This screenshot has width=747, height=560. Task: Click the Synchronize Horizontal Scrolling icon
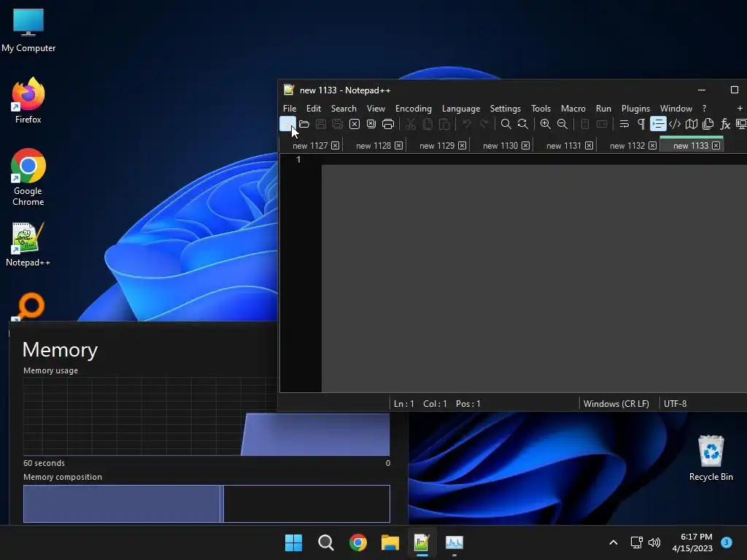tap(602, 124)
